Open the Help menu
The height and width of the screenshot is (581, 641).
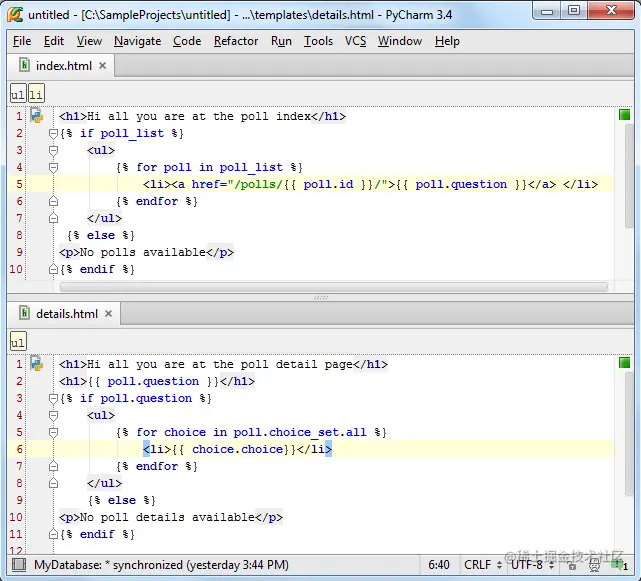[x=447, y=41]
